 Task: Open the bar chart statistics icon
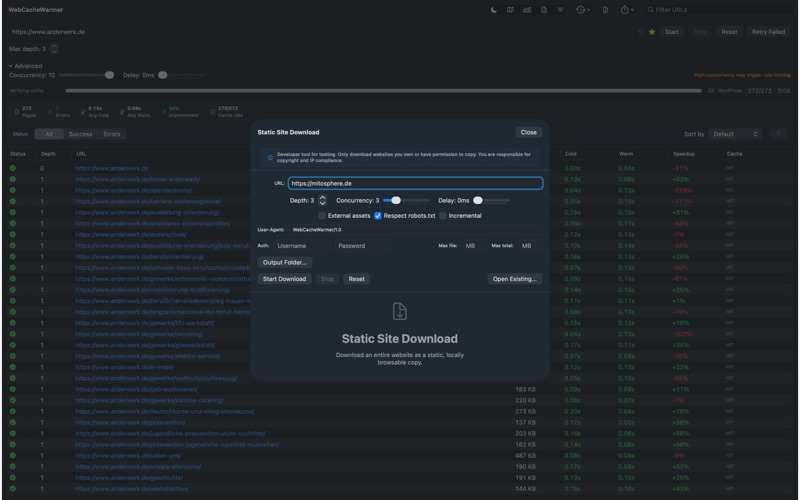pyautogui.click(x=527, y=10)
